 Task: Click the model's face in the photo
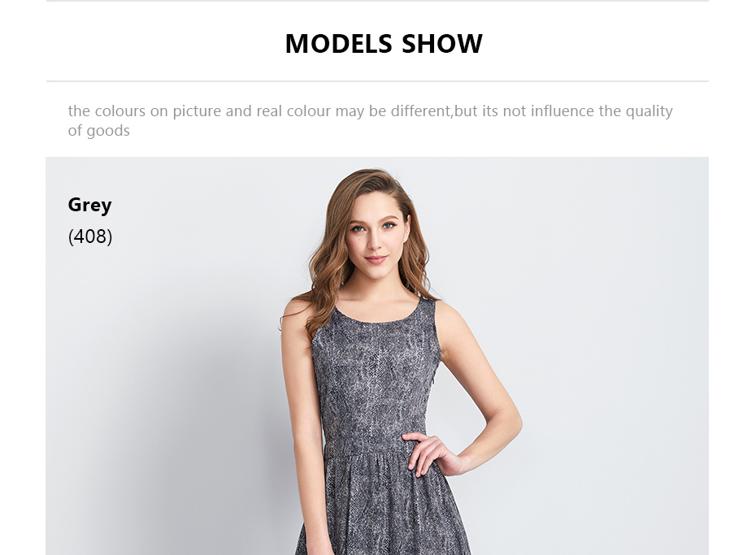(x=376, y=232)
